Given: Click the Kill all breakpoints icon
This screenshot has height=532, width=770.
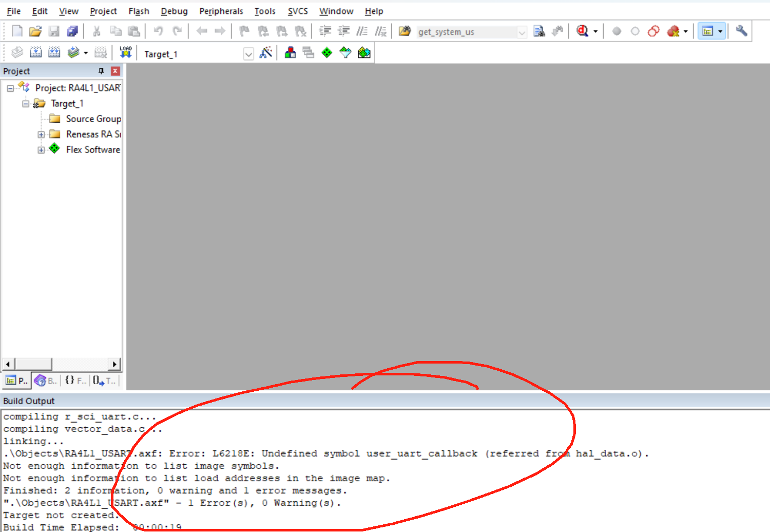Looking at the screenshot, I should click(x=673, y=31).
